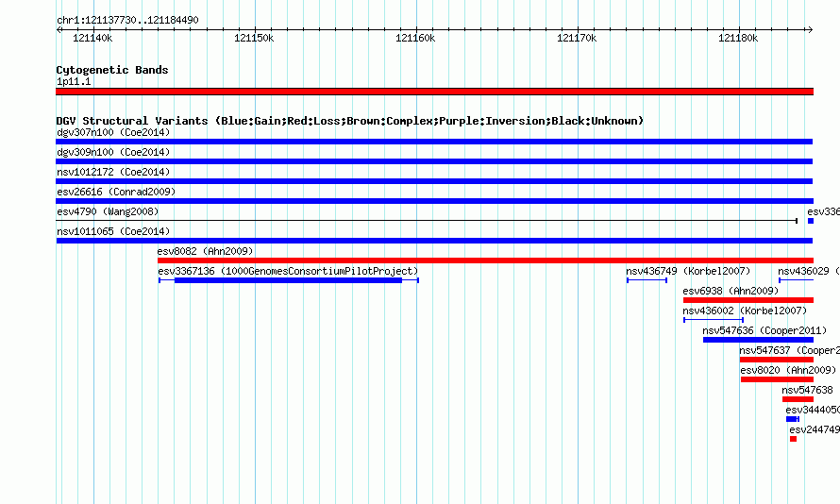Click the esv3367136 1000GenomesConsortiumPilotProject label
This screenshot has width=840, height=504.
coord(288,271)
